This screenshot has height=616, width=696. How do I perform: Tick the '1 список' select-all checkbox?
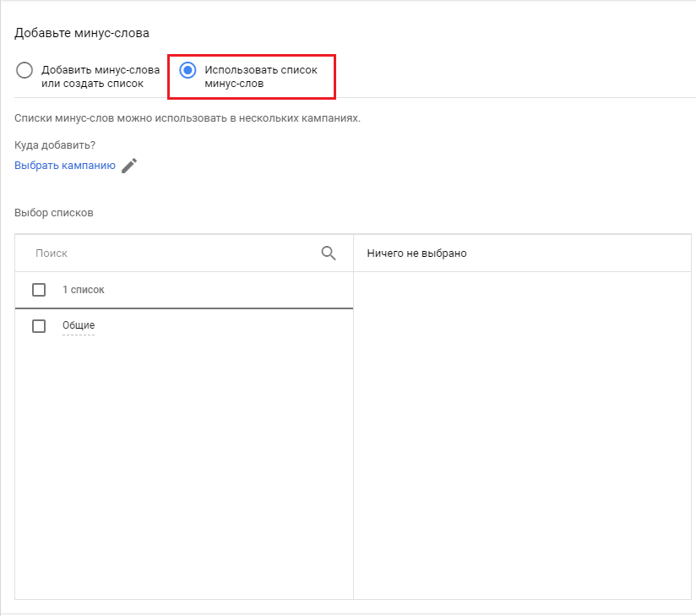tap(39, 290)
